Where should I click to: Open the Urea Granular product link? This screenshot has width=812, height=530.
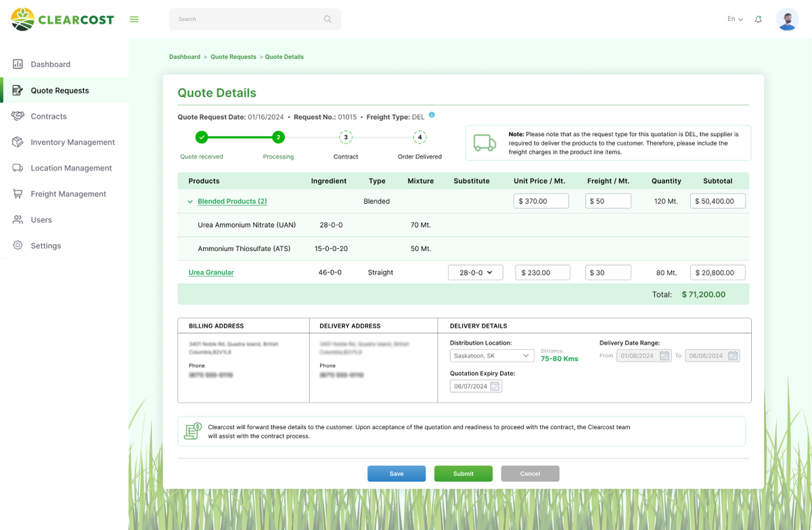coord(211,273)
